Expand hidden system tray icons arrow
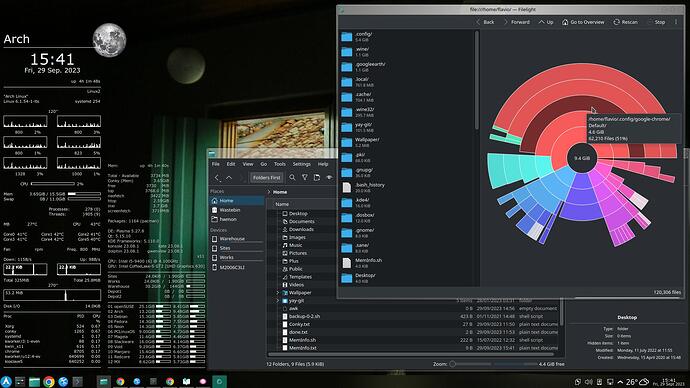The height and width of the screenshot is (388, 690). 620,382
